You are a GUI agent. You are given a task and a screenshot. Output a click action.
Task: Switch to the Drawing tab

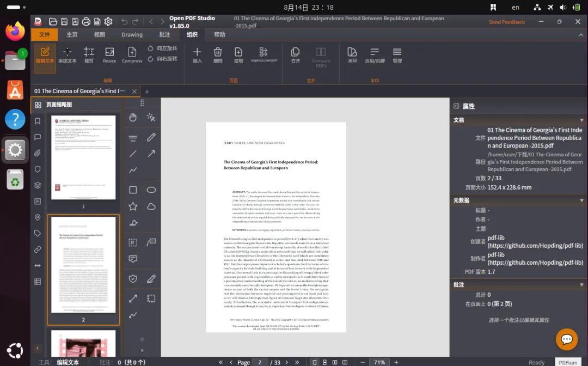pyautogui.click(x=132, y=34)
